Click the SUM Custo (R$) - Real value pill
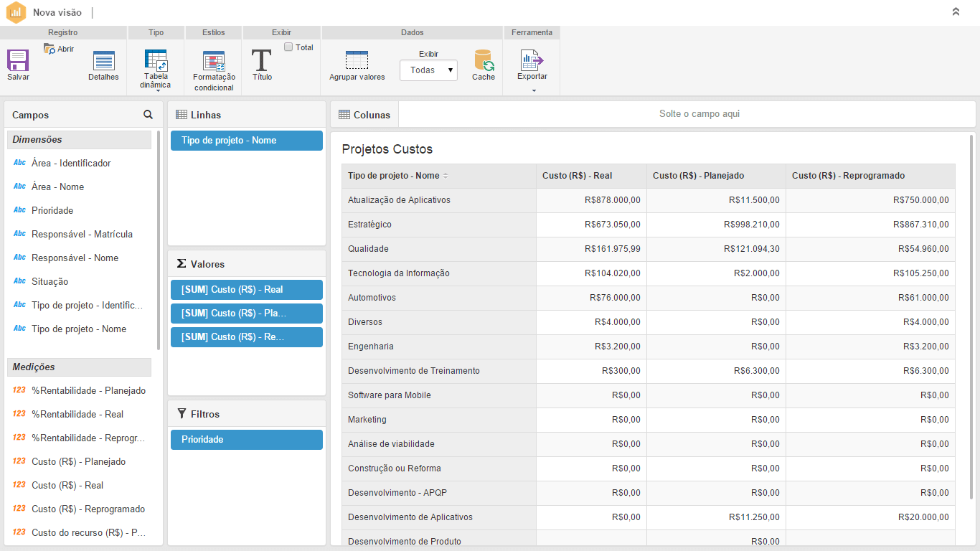This screenshot has width=980, height=551. 246,290
